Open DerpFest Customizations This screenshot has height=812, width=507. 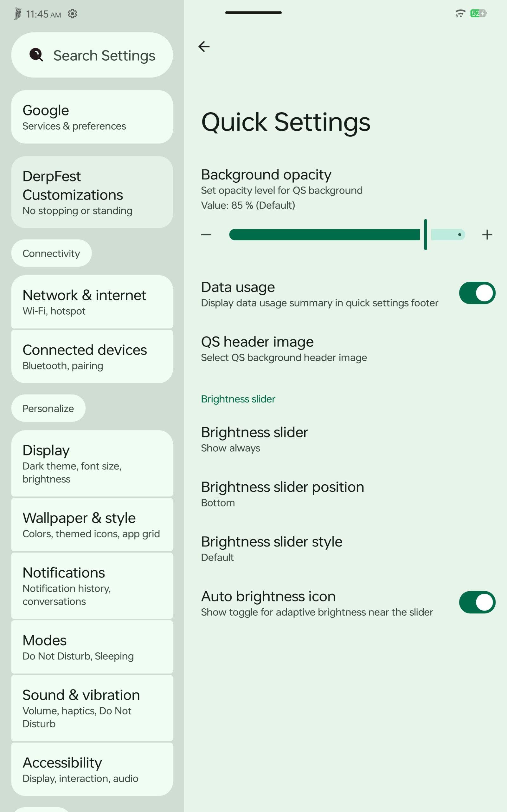(92, 192)
